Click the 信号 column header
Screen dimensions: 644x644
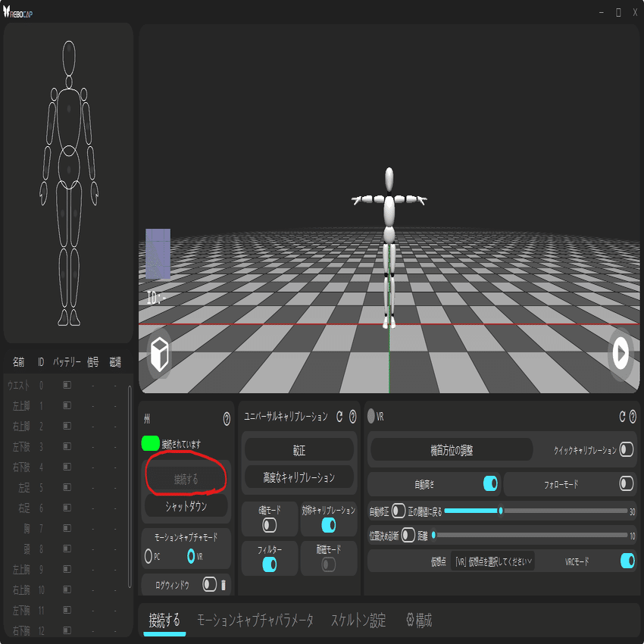tap(93, 362)
